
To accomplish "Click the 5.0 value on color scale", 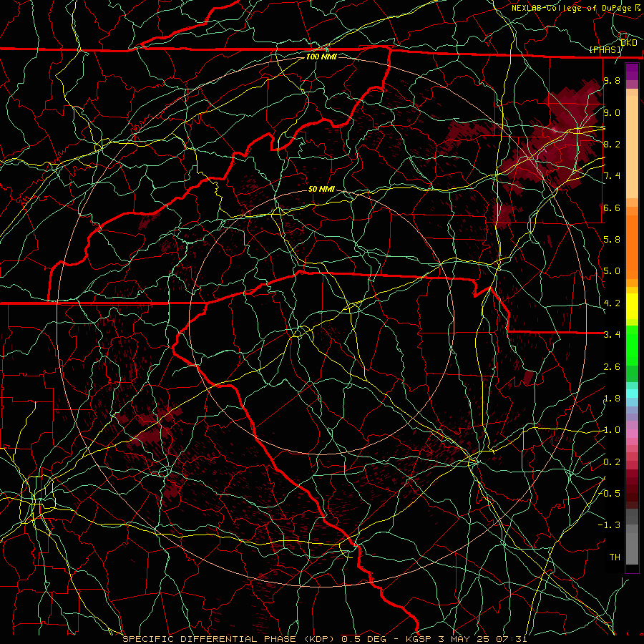I will (x=612, y=271).
